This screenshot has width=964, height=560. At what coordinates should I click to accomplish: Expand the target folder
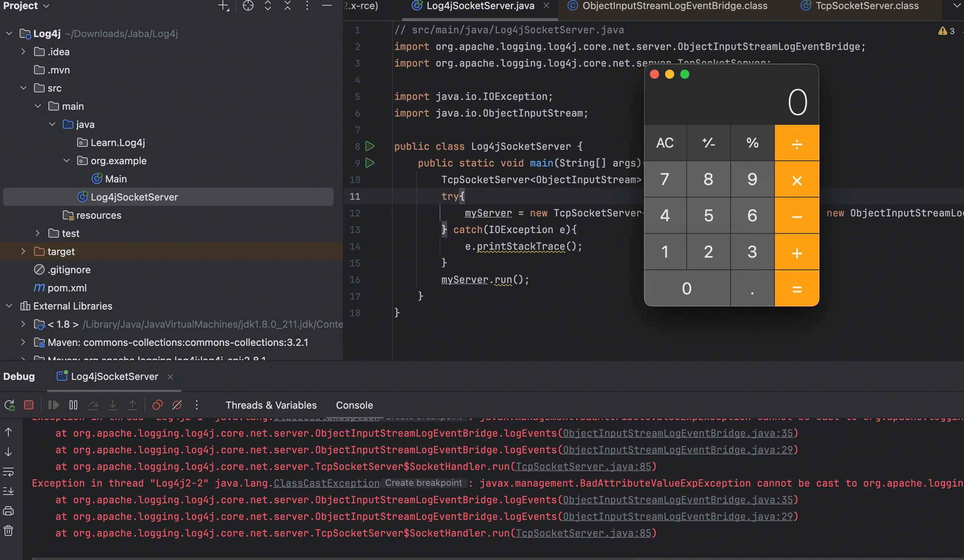coord(23,251)
